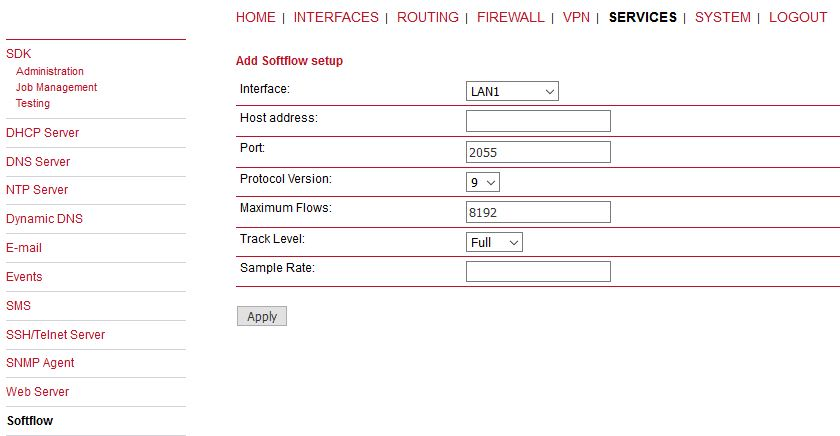Click the Sample Rate text box

[538, 272]
